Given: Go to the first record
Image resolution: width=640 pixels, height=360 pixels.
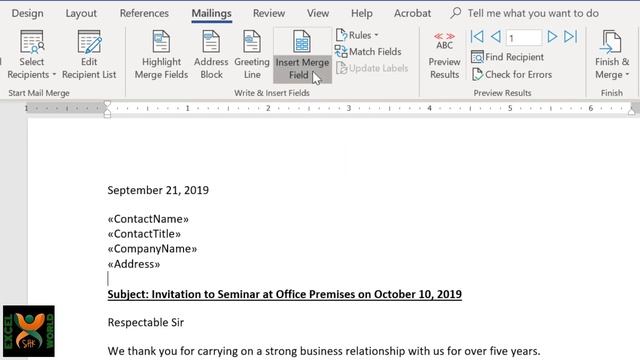Looking at the screenshot, I should (477, 37).
